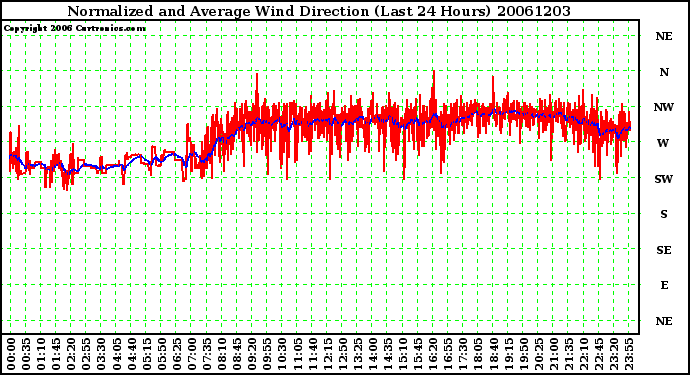Click the '02:20' time axis label
Image resolution: width=690 pixels, height=375 pixels.
71,354
